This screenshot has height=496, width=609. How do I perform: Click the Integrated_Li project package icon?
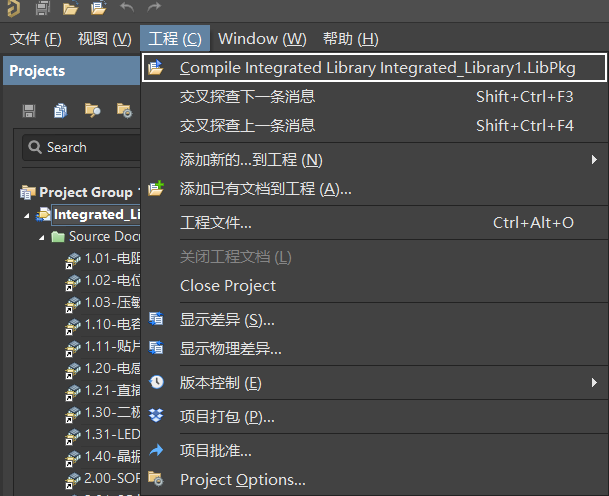[x=43, y=214]
